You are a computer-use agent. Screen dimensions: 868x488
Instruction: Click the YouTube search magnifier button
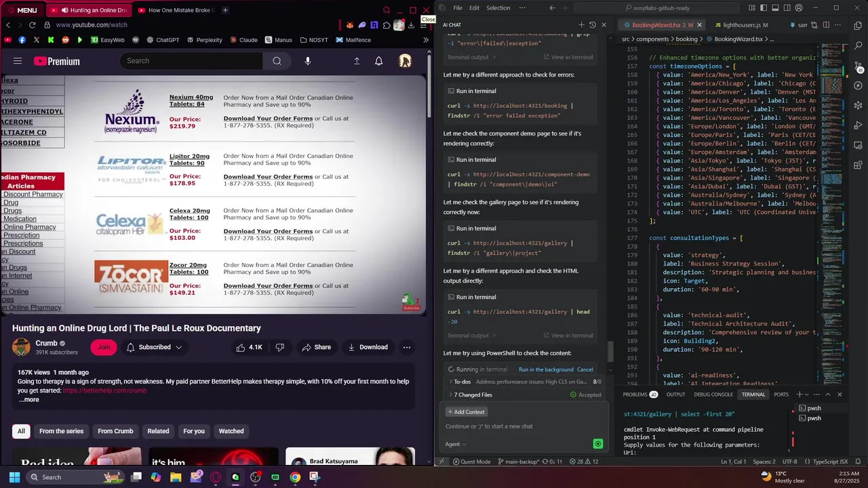click(277, 61)
